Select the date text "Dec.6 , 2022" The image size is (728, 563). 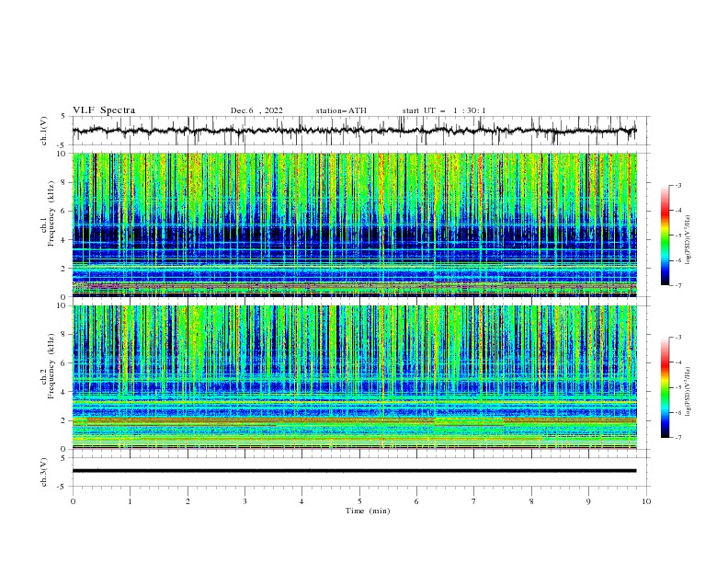pyautogui.click(x=256, y=110)
